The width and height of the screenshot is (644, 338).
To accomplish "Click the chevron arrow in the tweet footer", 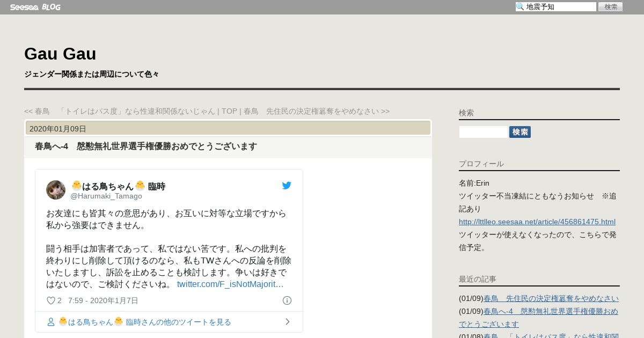I will (x=288, y=322).
